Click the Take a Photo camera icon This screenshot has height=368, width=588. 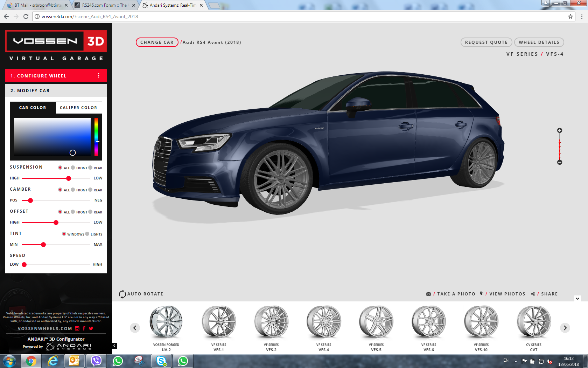coord(428,294)
